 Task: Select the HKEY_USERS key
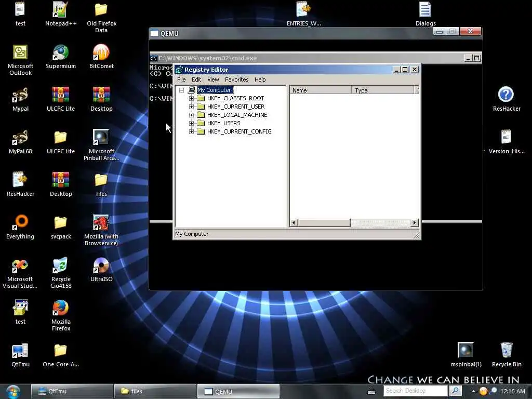coord(223,123)
